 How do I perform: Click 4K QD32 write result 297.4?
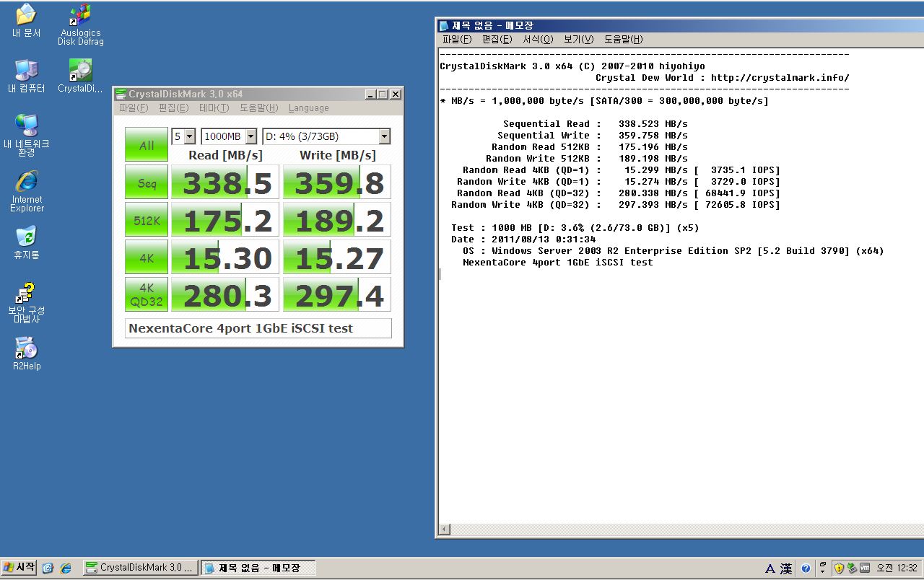pos(337,295)
